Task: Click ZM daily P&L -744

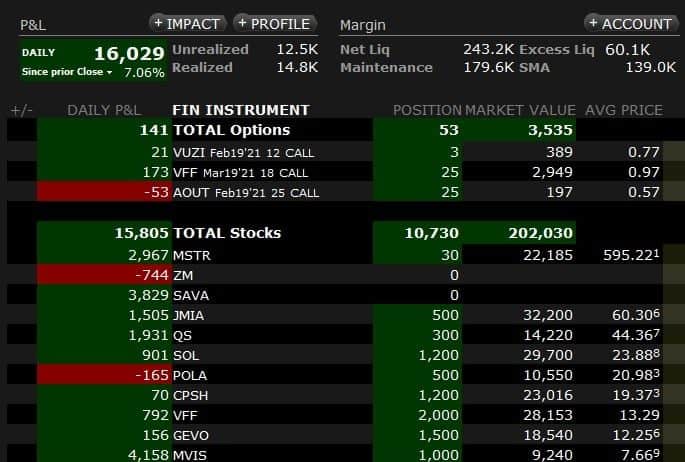Action: click(x=152, y=275)
